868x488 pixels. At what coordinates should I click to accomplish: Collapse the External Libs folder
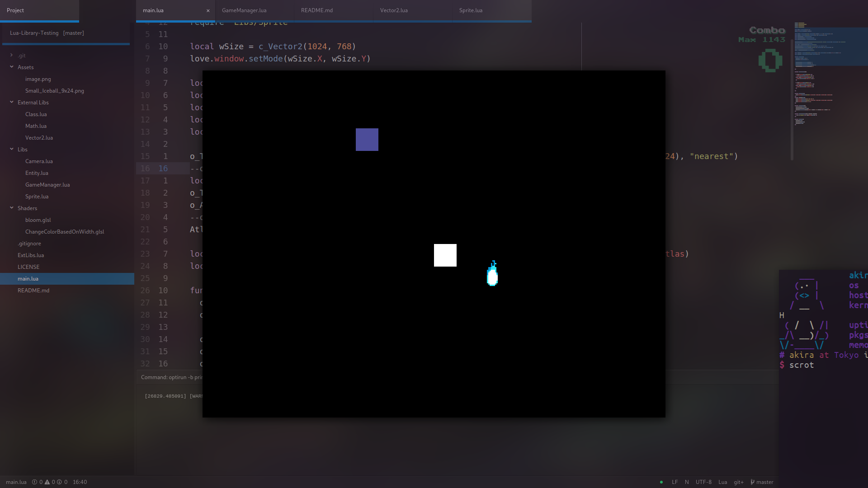(x=12, y=102)
